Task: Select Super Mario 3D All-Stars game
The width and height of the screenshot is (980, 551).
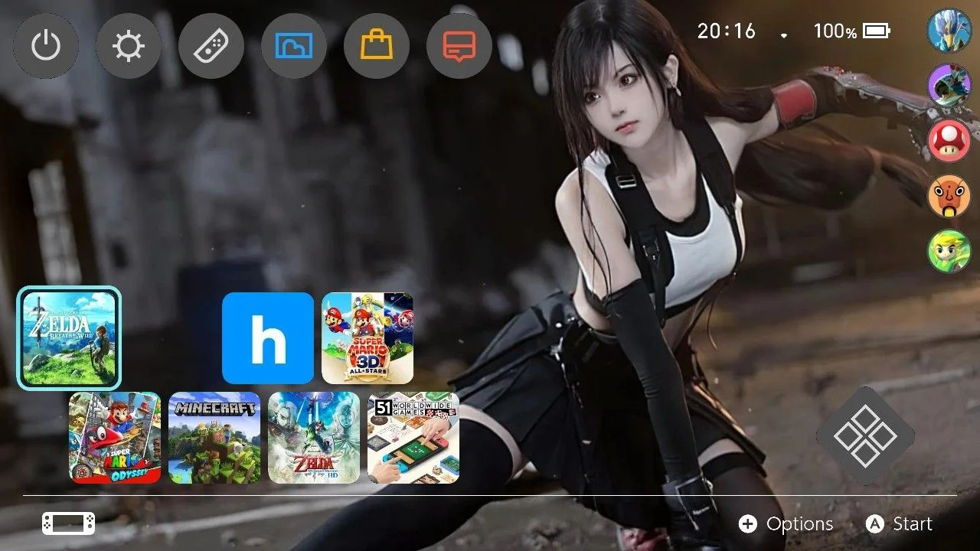Action: (x=367, y=338)
